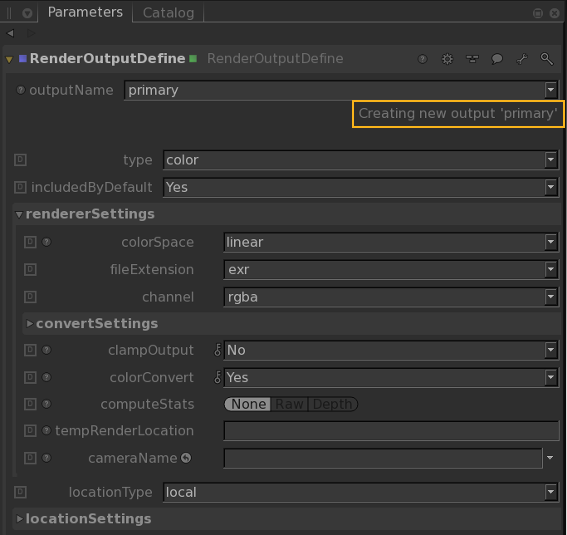The width and height of the screenshot is (567, 535).
Task: Toggle default state box for fileExtension
Action: point(30,269)
